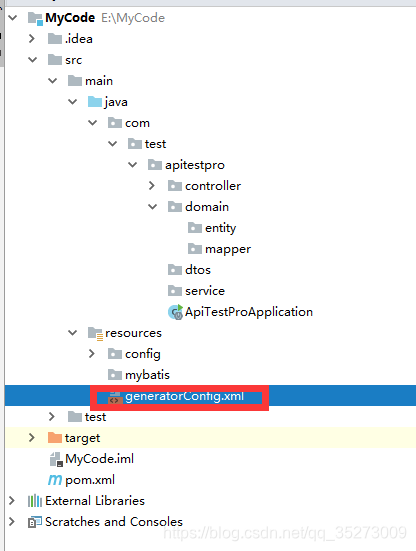Expand the controller package
Screen dimensions: 416x551
[x=152, y=186]
